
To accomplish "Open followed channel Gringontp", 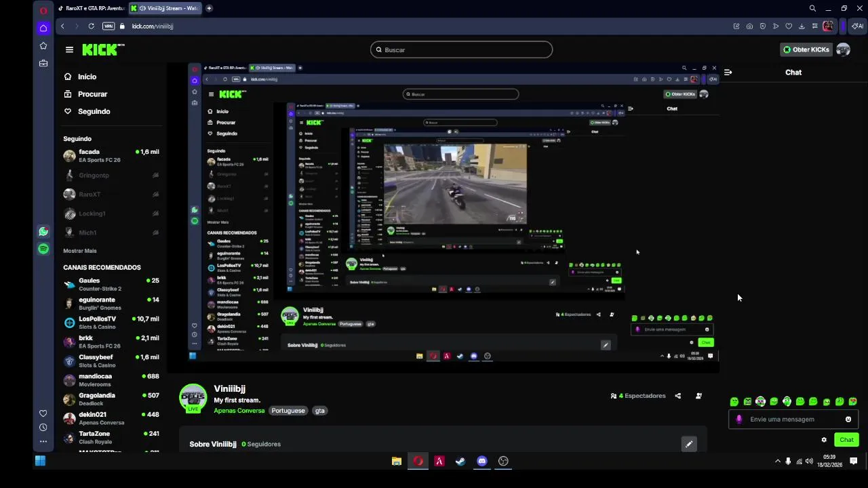I will pyautogui.click(x=111, y=175).
